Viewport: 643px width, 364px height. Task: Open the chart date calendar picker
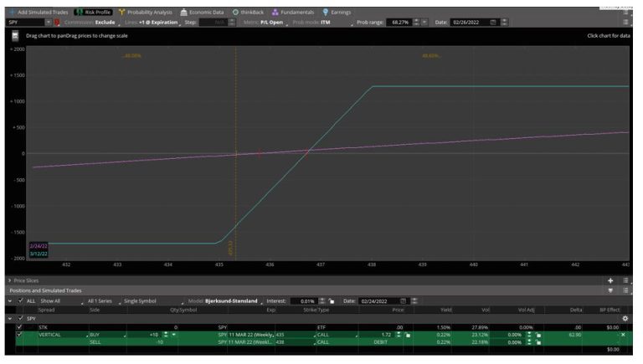point(493,22)
